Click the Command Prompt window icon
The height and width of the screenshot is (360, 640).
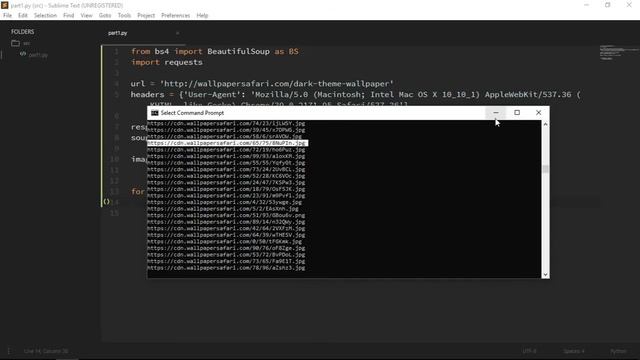point(155,113)
